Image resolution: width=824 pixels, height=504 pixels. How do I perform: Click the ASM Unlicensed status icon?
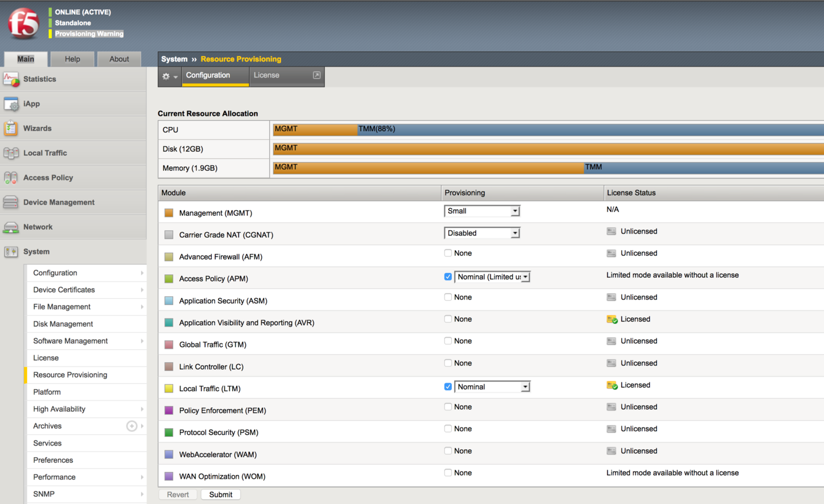click(x=611, y=297)
